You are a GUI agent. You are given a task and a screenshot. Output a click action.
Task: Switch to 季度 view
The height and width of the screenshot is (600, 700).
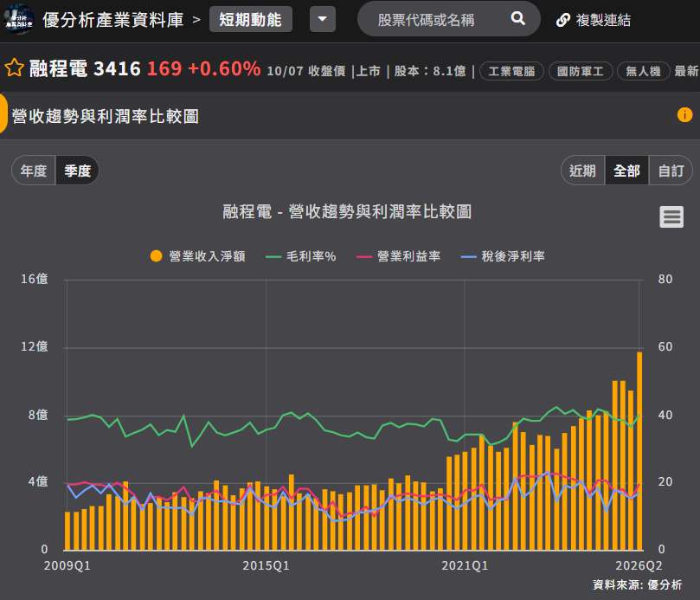(x=77, y=171)
